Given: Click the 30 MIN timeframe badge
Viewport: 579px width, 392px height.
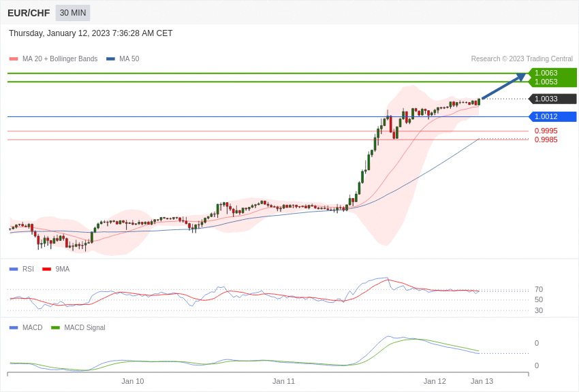Looking at the screenshot, I should pyautogui.click(x=73, y=13).
